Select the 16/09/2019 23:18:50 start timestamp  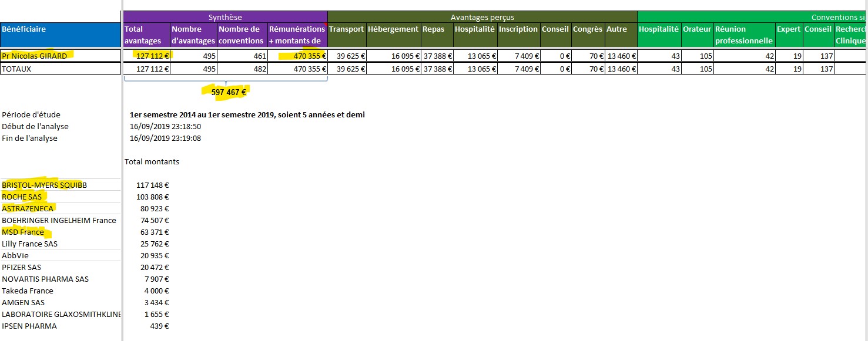tap(166, 127)
